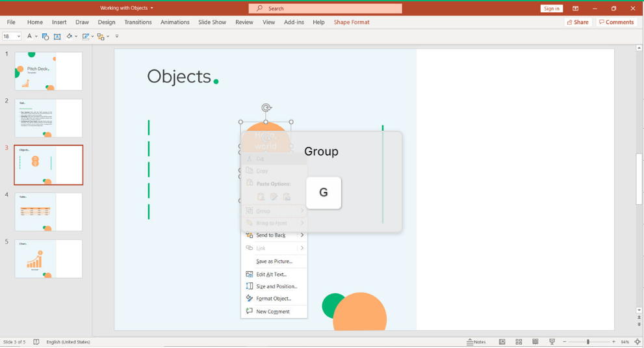Open the font size 18 dropdown

[18, 36]
